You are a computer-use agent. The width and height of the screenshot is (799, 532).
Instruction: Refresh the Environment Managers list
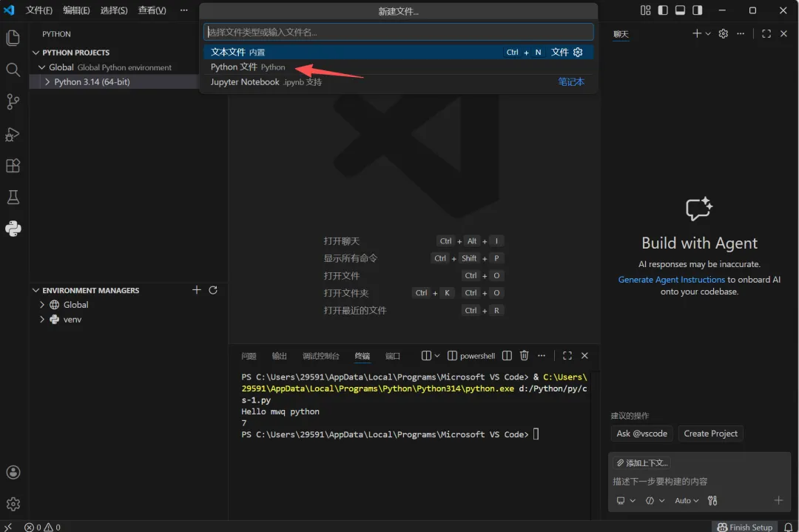(x=213, y=290)
